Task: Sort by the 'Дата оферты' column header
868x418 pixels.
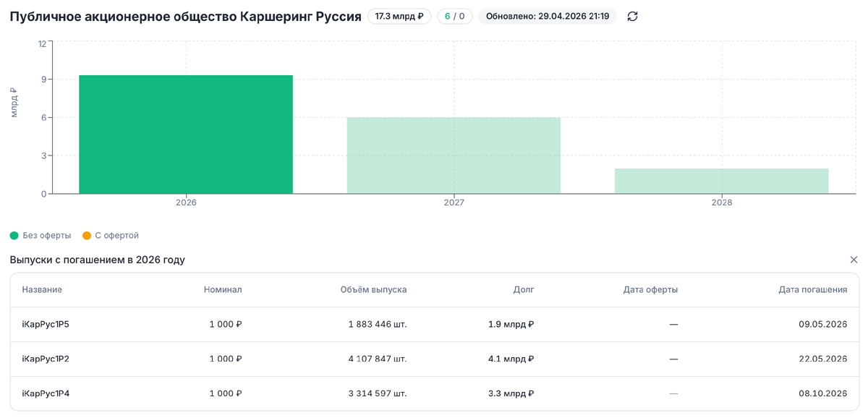Action: [650, 290]
